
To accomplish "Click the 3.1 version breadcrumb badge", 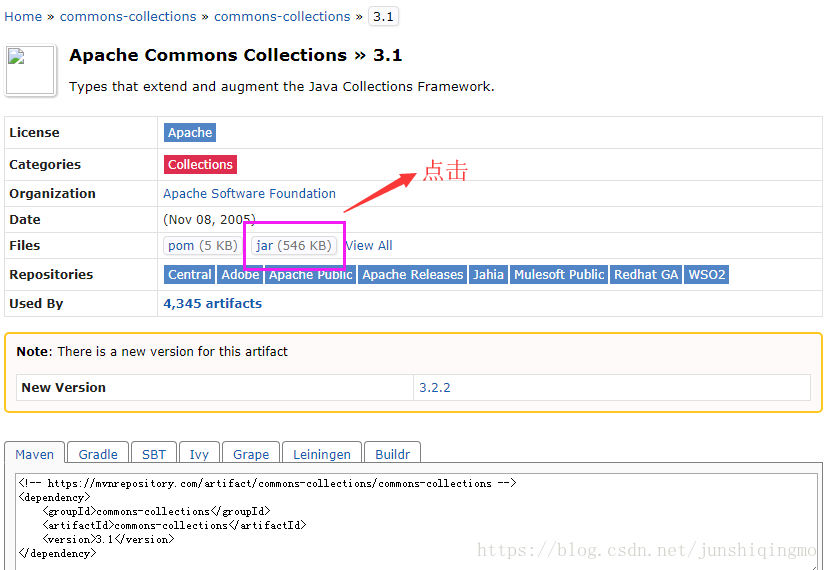I will click(383, 16).
